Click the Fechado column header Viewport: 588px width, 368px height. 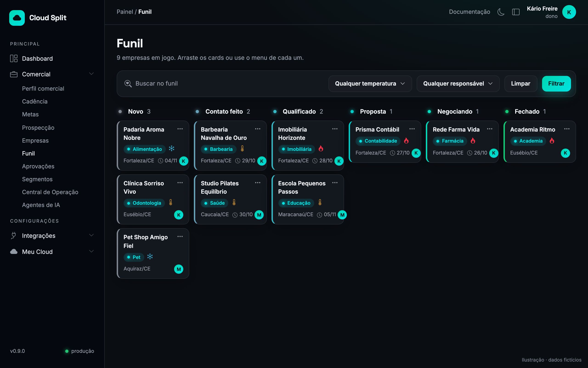click(x=526, y=112)
